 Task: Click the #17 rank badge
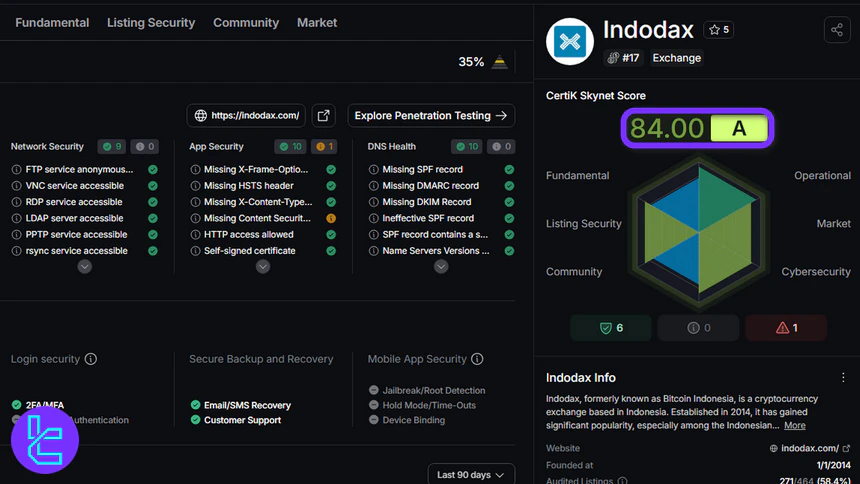[x=624, y=58]
